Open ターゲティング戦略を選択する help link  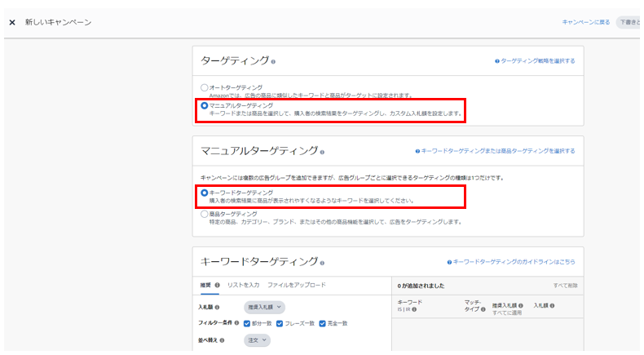coord(538,61)
